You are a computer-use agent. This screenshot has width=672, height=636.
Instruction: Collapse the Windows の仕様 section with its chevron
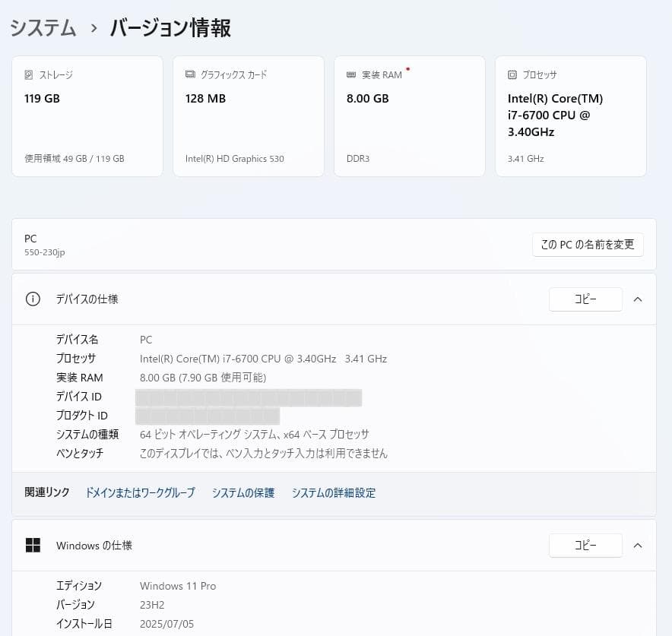pyautogui.click(x=638, y=546)
